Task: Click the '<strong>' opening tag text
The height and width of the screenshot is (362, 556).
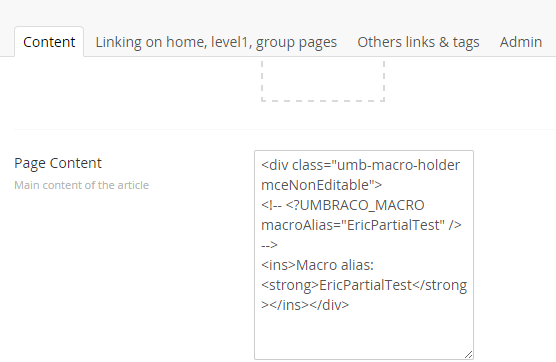Action: click(x=290, y=285)
